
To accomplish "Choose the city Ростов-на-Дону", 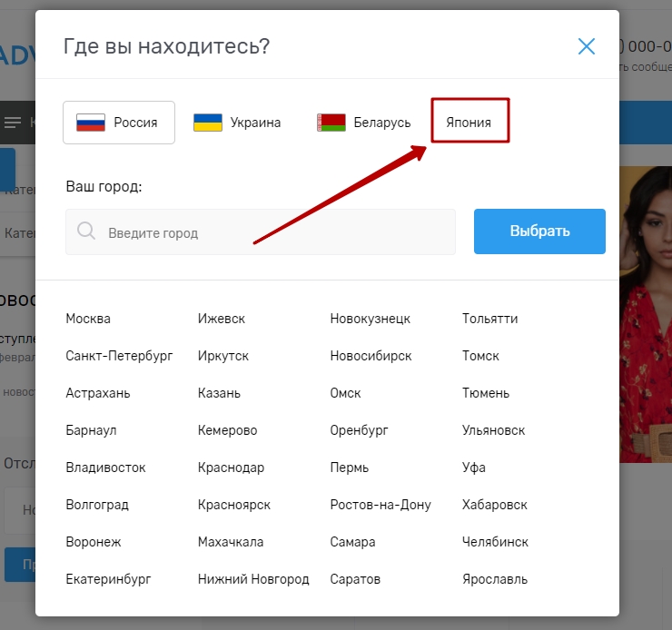I will pos(380,505).
